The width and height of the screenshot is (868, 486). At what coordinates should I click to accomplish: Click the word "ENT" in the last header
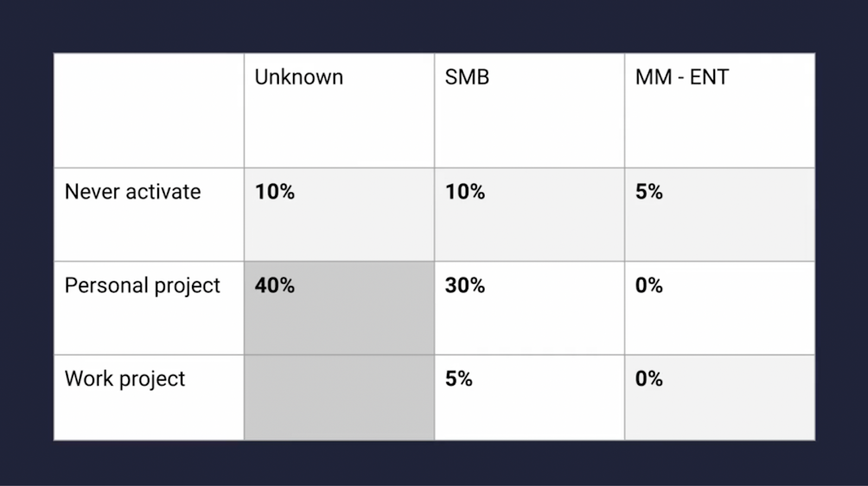pos(709,78)
